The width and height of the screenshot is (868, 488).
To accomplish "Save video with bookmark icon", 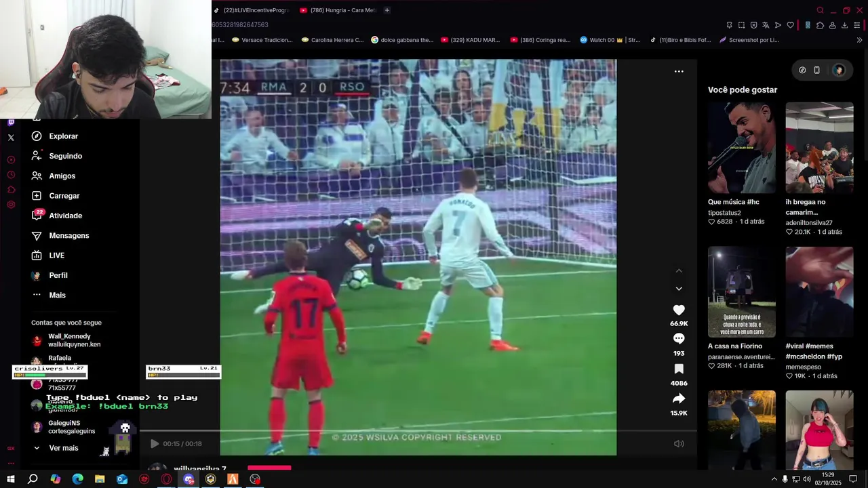I will (679, 369).
